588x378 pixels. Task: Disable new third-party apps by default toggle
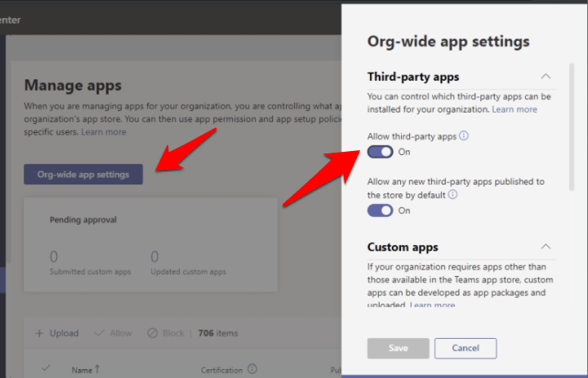381,211
